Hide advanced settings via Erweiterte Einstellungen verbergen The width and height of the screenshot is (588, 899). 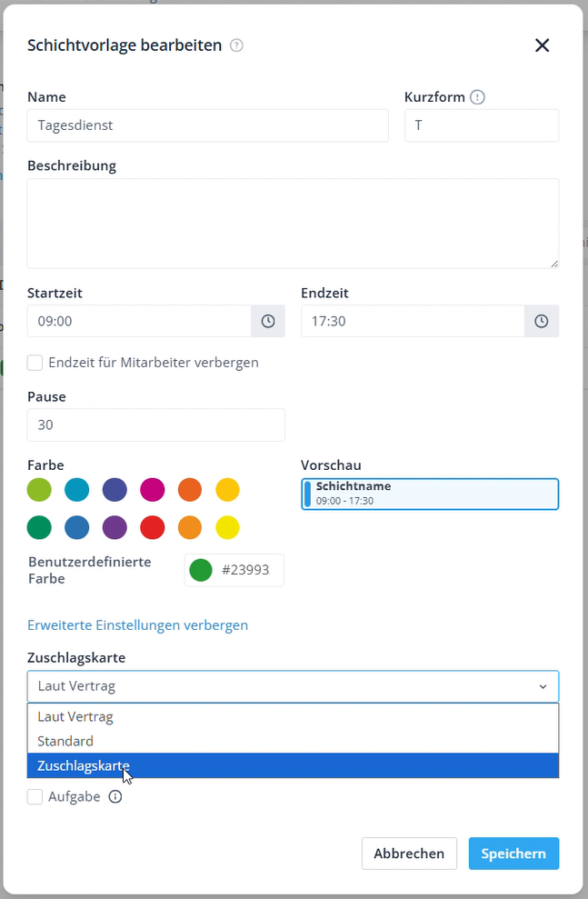(x=138, y=625)
